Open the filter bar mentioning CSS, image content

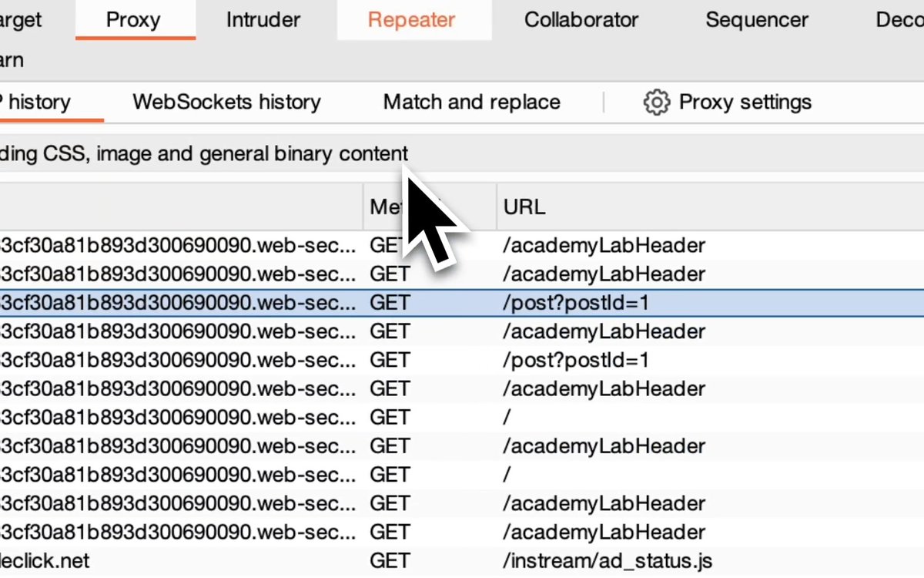pyautogui.click(x=462, y=154)
